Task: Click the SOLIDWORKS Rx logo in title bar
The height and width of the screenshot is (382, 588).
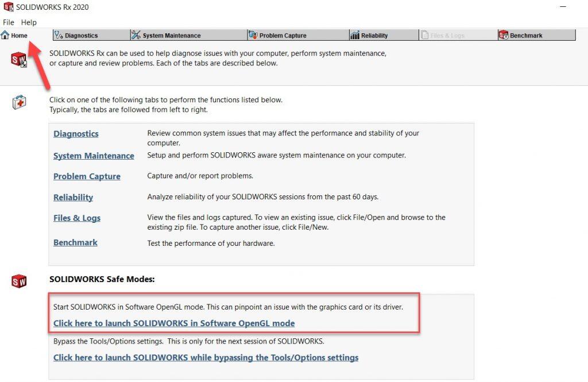Action: tap(8, 7)
